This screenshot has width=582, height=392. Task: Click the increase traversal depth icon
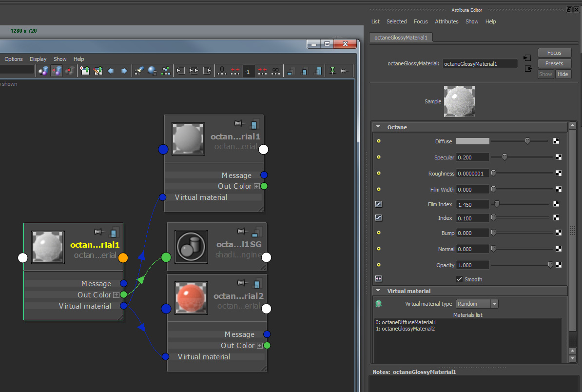pyautogui.click(x=262, y=71)
